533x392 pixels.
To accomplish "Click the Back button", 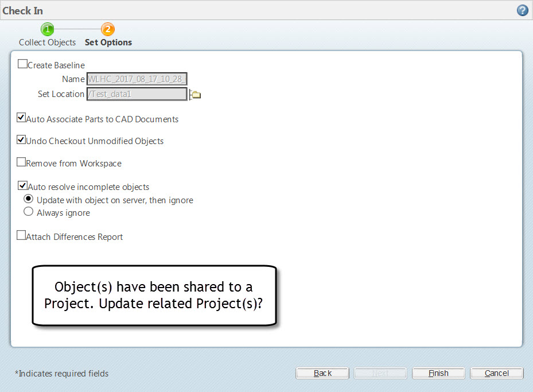I will tap(322, 373).
